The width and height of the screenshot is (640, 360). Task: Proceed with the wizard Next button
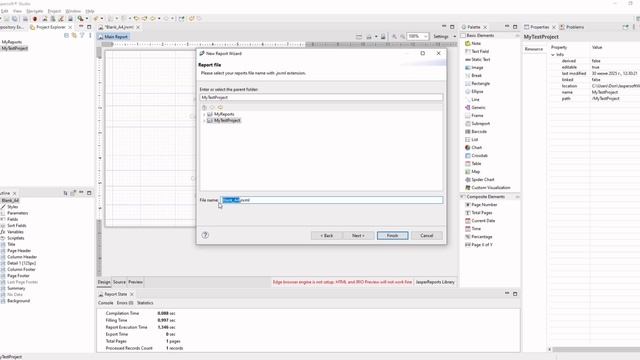click(x=358, y=236)
